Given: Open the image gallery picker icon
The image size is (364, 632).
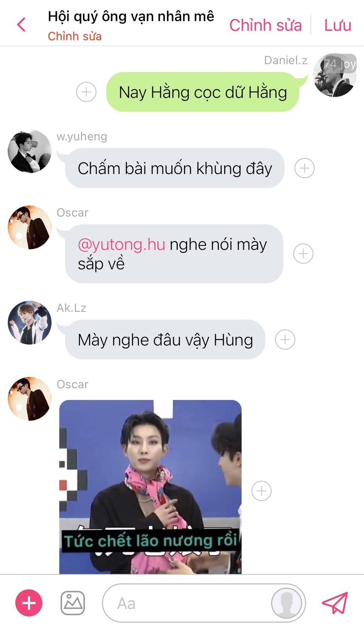Looking at the screenshot, I should (73, 603).
